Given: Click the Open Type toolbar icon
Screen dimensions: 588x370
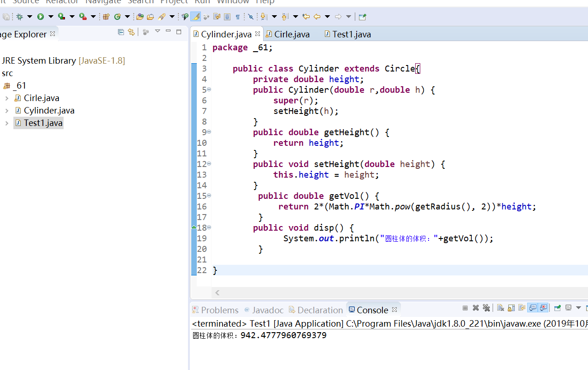Looking at the screenshot, I should (x=140, y=17).
